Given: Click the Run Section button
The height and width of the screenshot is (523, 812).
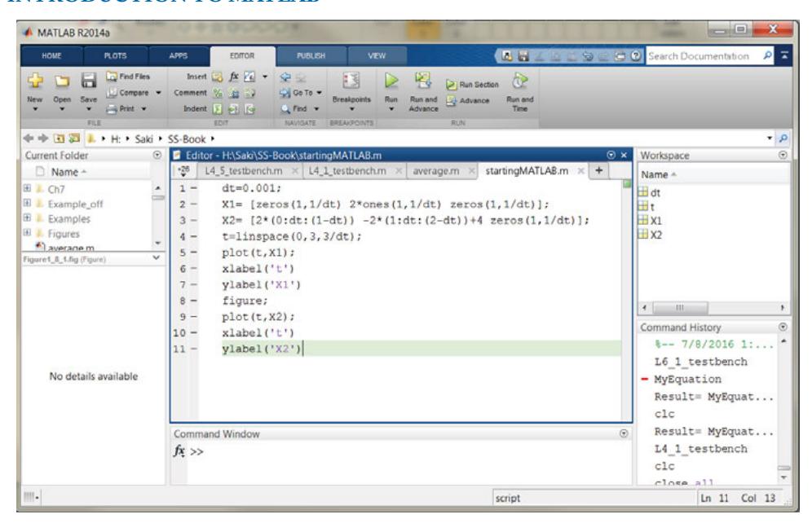Looking at the screenshot, I should pos(472,85).
